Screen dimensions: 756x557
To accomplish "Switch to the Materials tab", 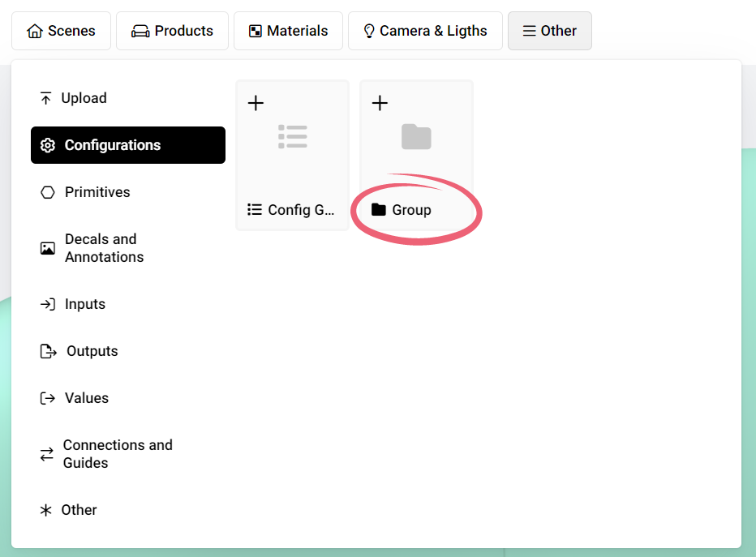I will point(288,31).
